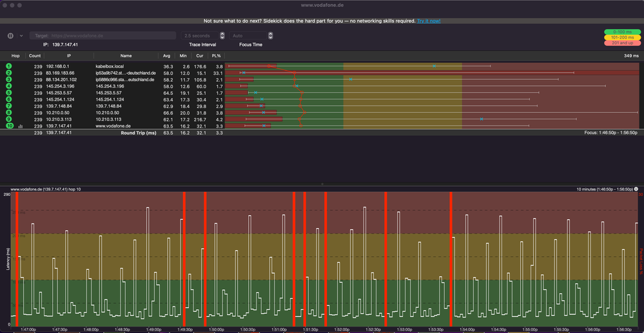Screen dimensions: 644x333
Task: Click window title www.vodafone.de
Action: pos(322,5)
